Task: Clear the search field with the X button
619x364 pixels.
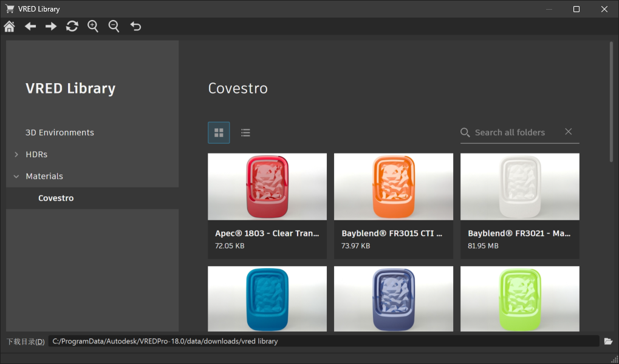Action: click(x=568, y=131)
